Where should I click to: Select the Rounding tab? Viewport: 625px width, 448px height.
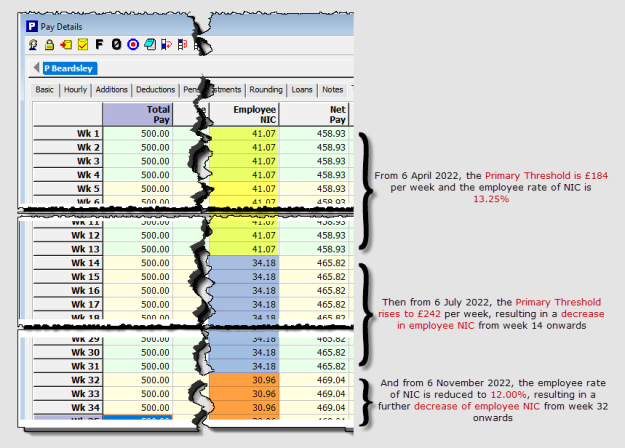(x=265, y=89)
